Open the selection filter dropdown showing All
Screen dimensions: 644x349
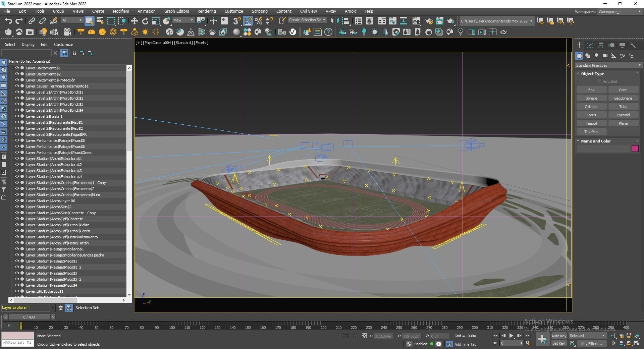point(71,20)
